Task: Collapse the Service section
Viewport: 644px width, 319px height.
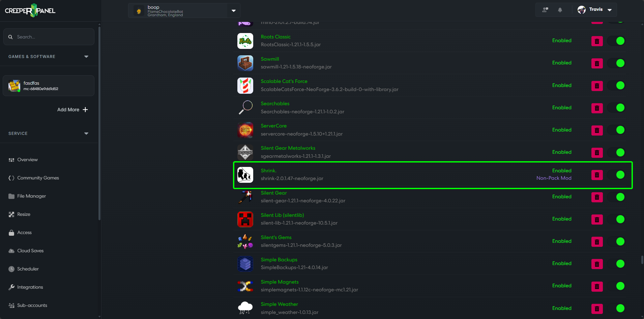Action: click(86, 134)
